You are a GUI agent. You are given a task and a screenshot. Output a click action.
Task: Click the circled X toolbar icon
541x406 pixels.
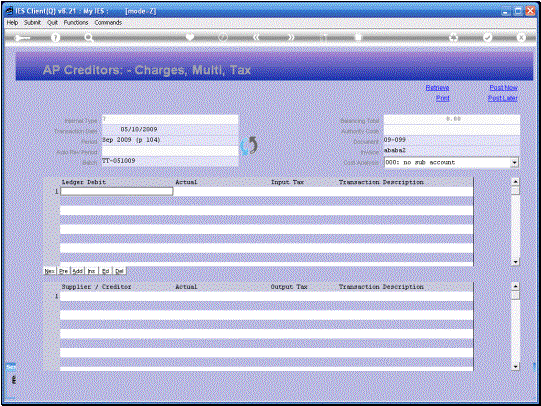click(521, 37)
